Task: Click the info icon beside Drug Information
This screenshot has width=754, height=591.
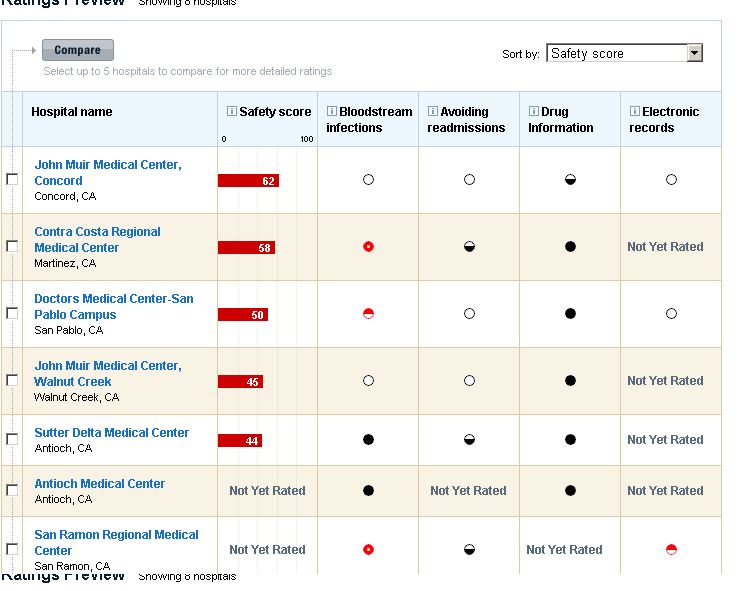Action: point(534,111)
